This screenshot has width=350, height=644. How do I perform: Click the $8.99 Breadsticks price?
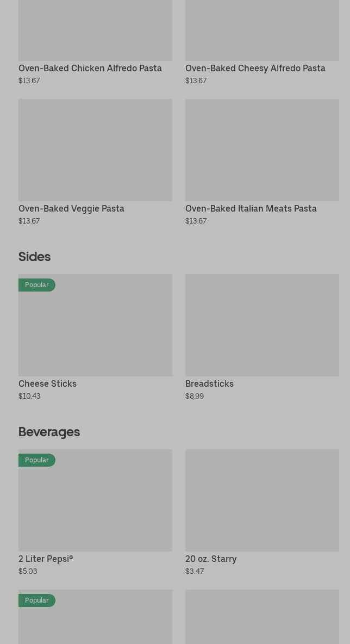tap(195, 396)
